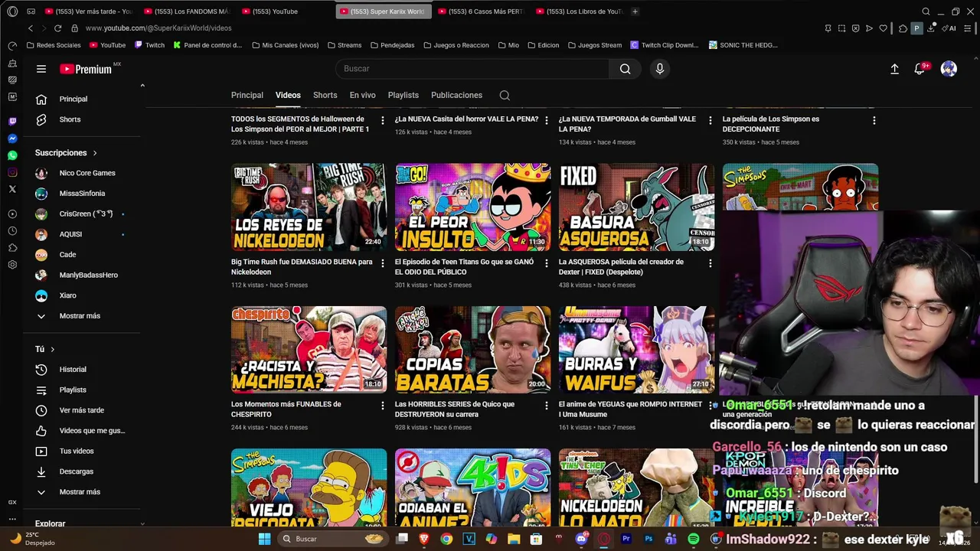Open Spotify from the taskbar
Image resolution: width=980 pixels, height=551 pixels.
pos(693,539)
